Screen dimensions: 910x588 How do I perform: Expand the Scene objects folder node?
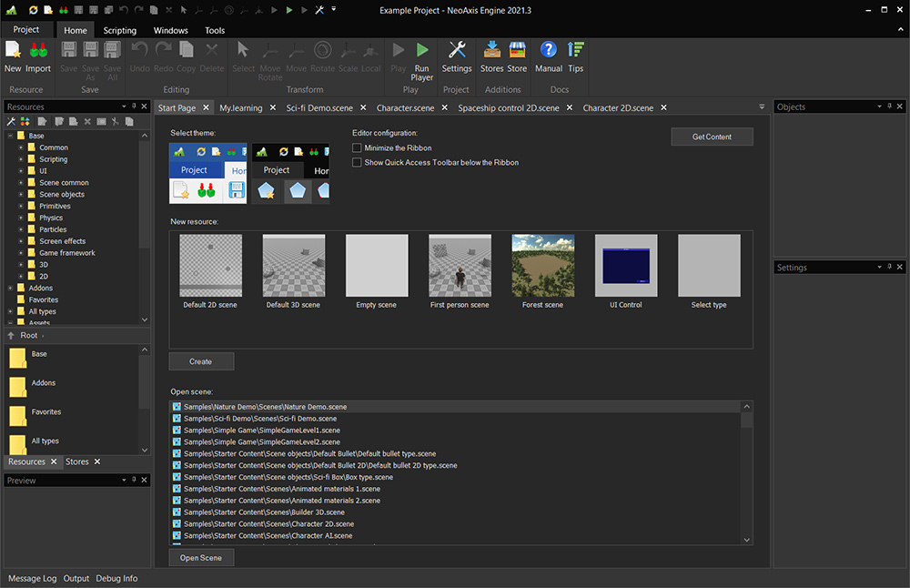pyautogui.click(x=21, y=195)
